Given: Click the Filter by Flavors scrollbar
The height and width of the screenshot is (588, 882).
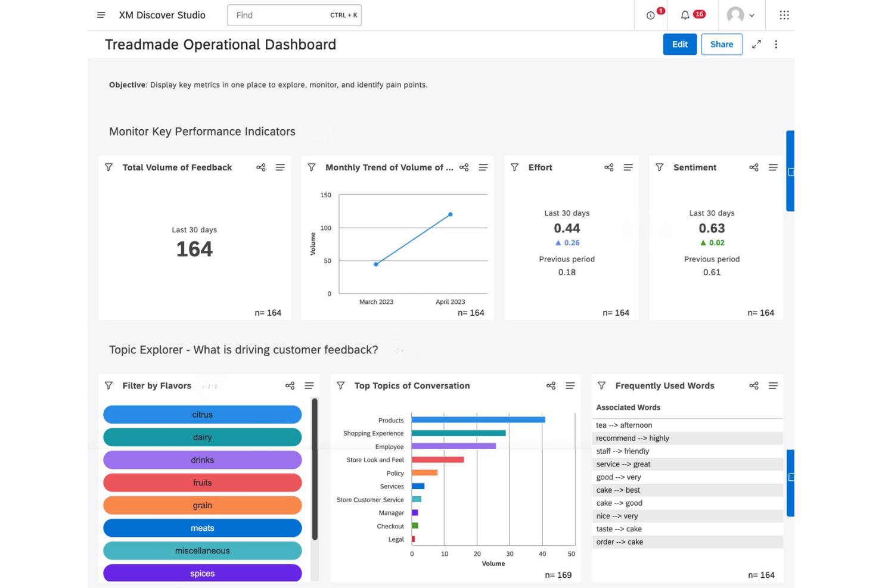Looking at the screenshot, I should pos(315,469).
